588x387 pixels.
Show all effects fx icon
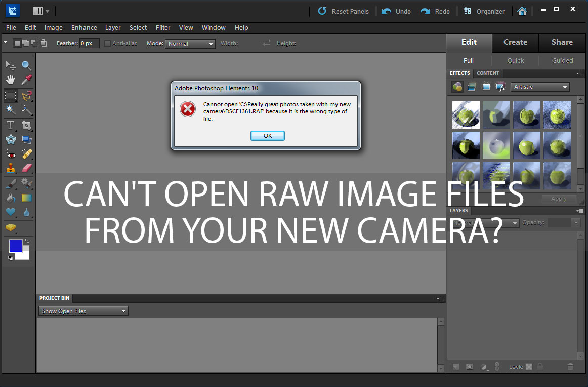pyautogui.click(x=500, y=87)
